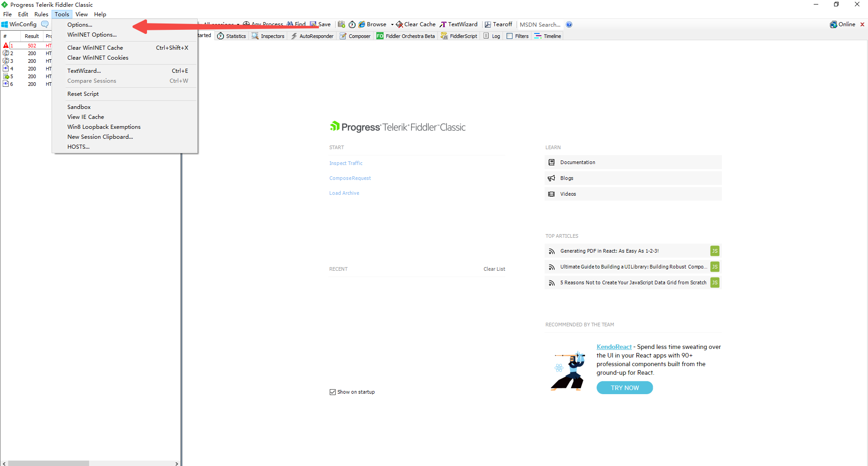
Task: Choose Win8 Loopback Exemptions menu item
Action: coord(125,127)
